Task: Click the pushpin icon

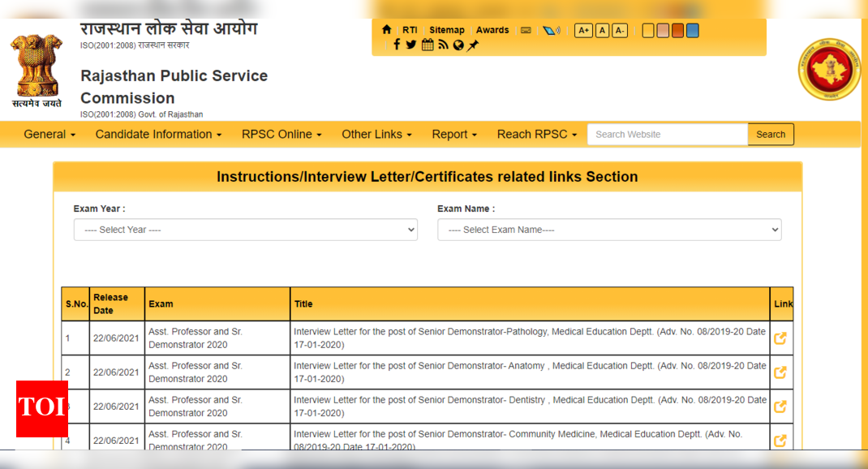Action: pyautogui.click(x=473, y=45)
